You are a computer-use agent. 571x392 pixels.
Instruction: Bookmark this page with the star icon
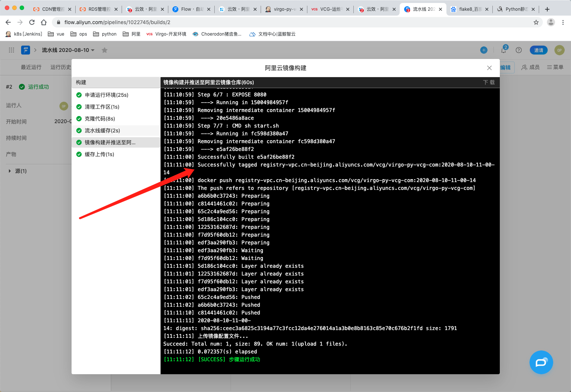coord(536,22)
